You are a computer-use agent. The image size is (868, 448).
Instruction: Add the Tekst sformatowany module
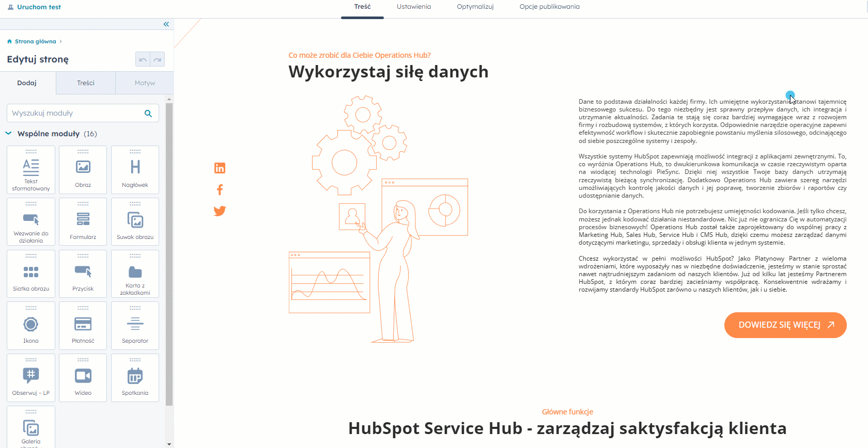31,170
